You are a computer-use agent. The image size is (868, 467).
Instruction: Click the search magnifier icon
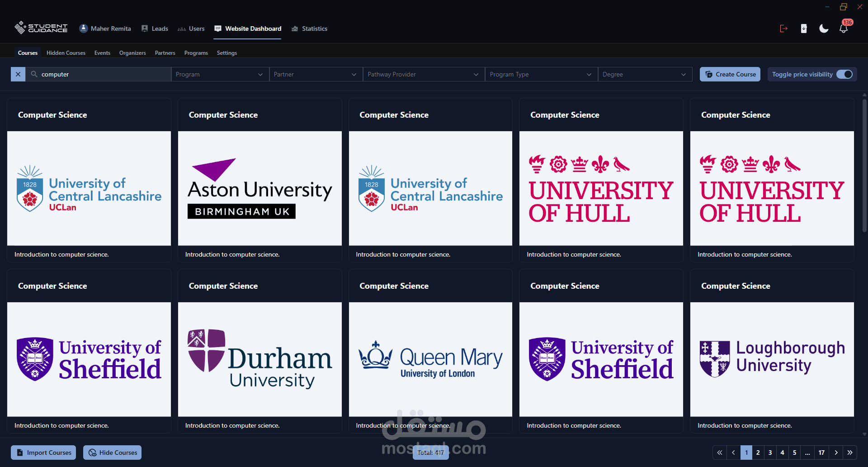click(x=34, y=74)
